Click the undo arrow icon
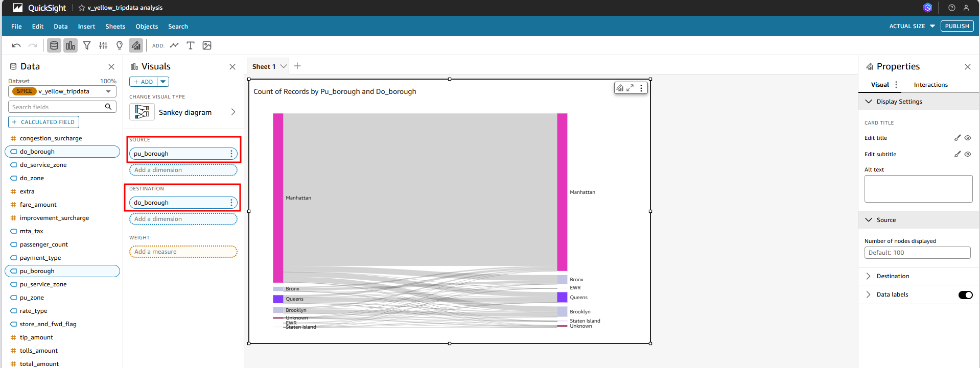 coord(16,45)
